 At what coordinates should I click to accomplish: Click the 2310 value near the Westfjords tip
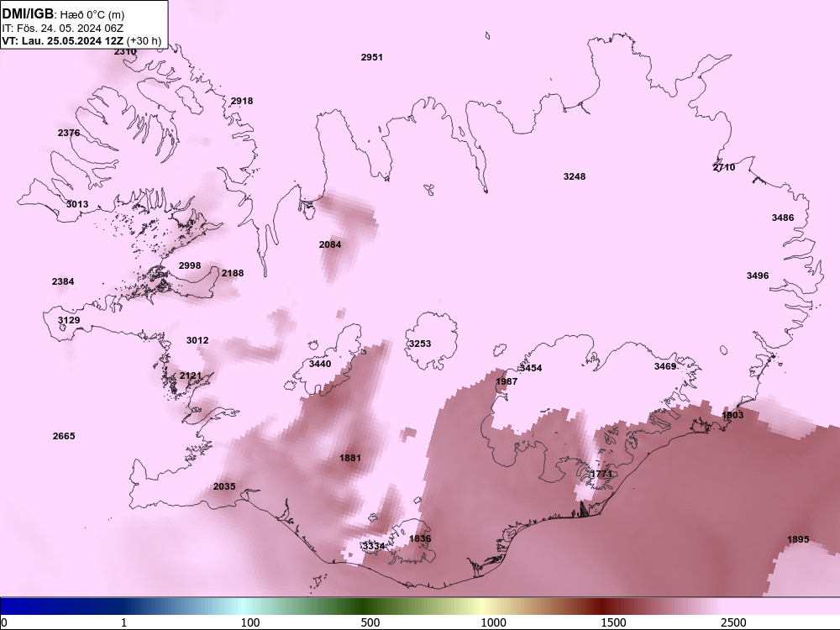coord(125,52)
